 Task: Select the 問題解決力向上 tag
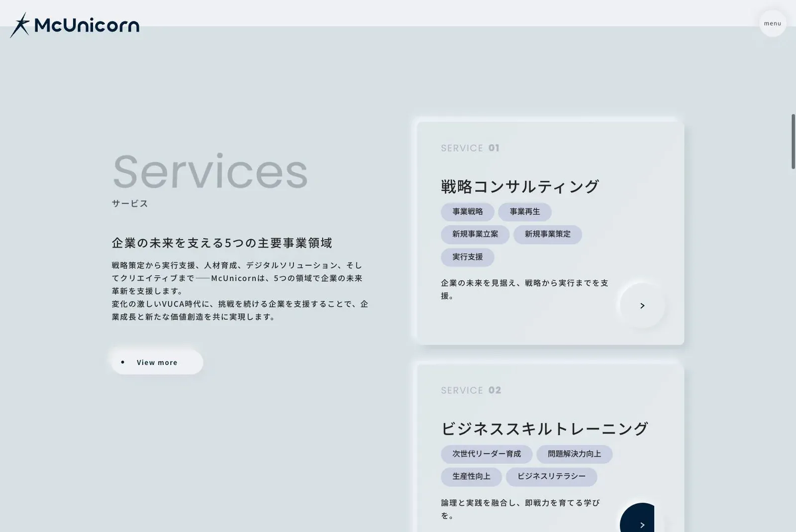click(575, 454)
